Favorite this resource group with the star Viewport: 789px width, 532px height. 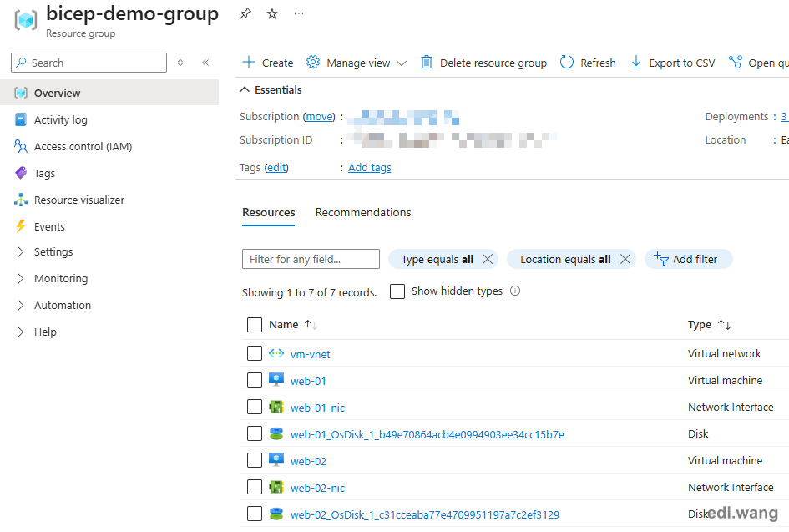272,13
